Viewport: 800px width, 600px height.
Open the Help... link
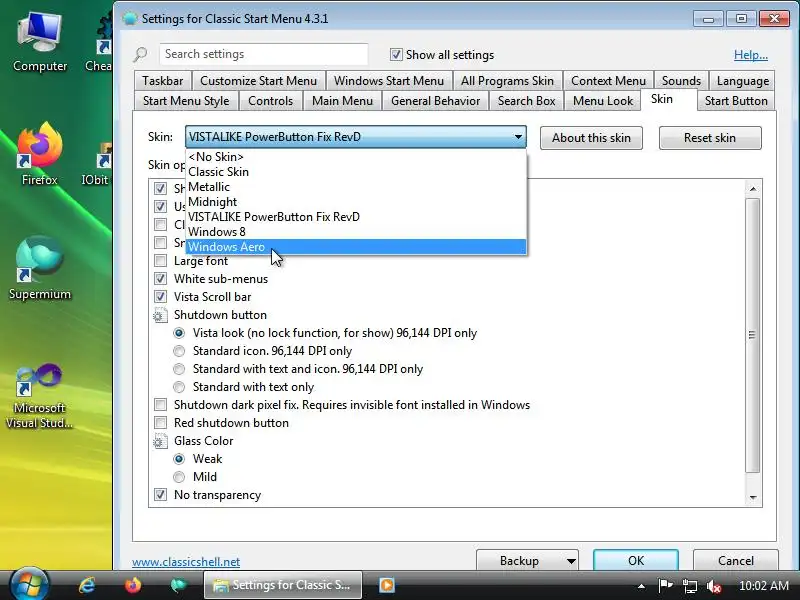[x=751, y=55]
